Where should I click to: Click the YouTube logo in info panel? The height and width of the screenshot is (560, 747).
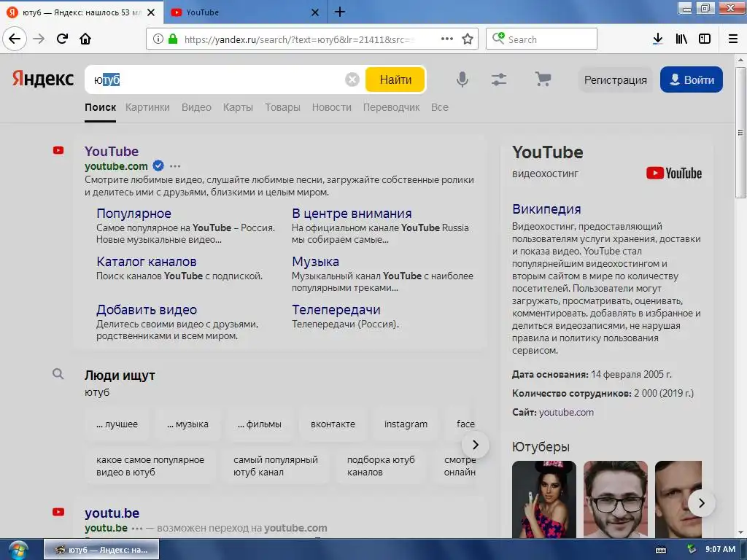(x=673, y=174)
